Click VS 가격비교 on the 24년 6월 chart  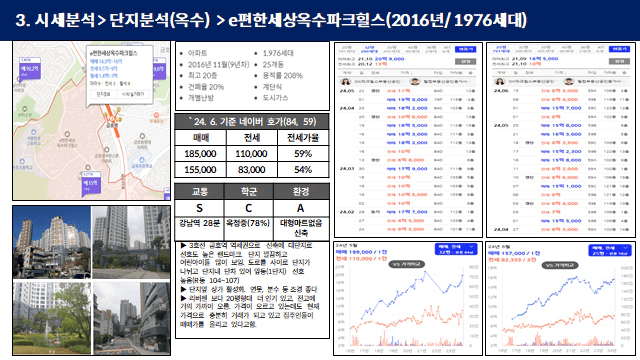pyautogui.click(x=560, y=265)
